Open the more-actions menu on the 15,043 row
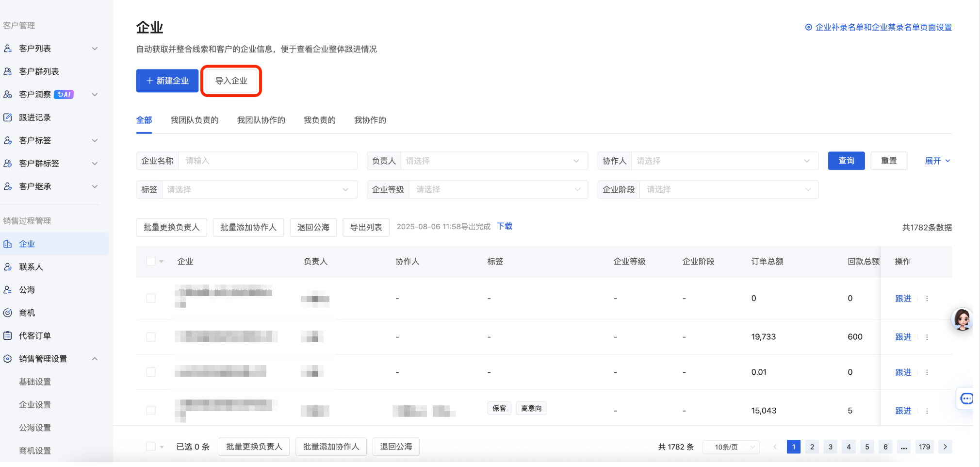This screenshot has width=980, height=467. [x=927, y=411]
